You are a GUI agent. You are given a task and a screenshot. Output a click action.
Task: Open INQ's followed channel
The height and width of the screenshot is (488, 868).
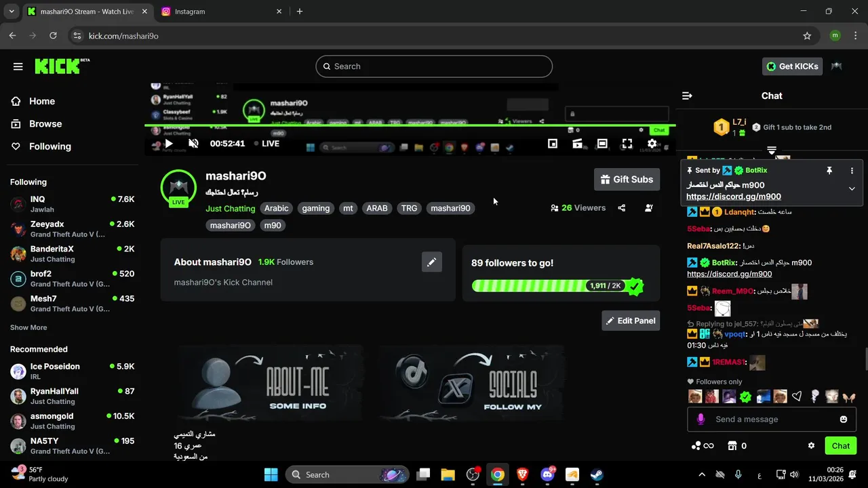[72, 204]
